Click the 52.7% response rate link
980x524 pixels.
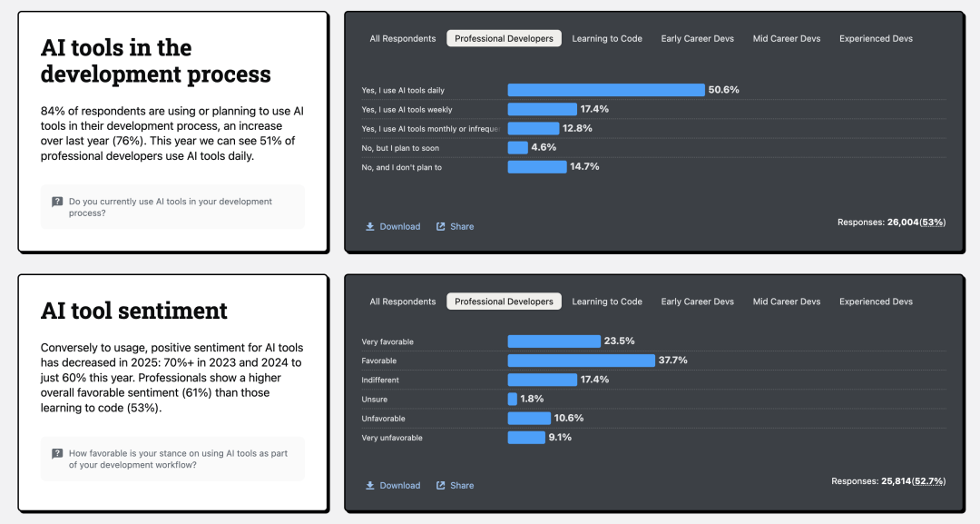[x=929, y=481]
